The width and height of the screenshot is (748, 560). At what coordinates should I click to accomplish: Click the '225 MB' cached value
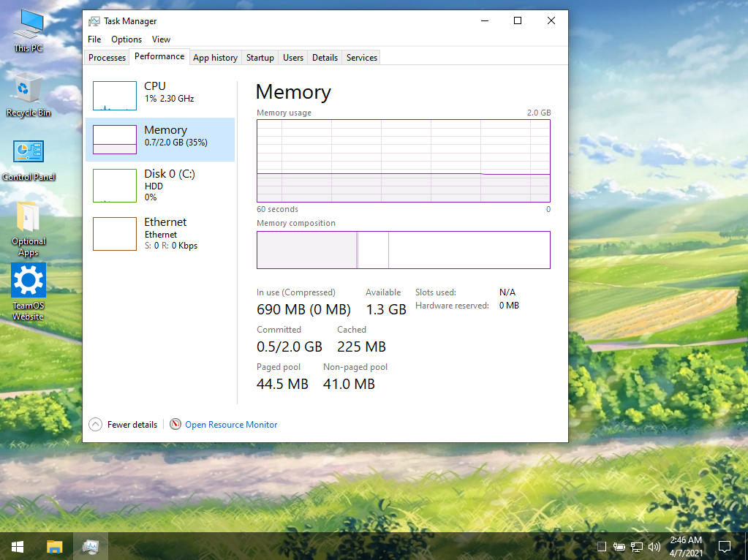click(x=362, y=347)
